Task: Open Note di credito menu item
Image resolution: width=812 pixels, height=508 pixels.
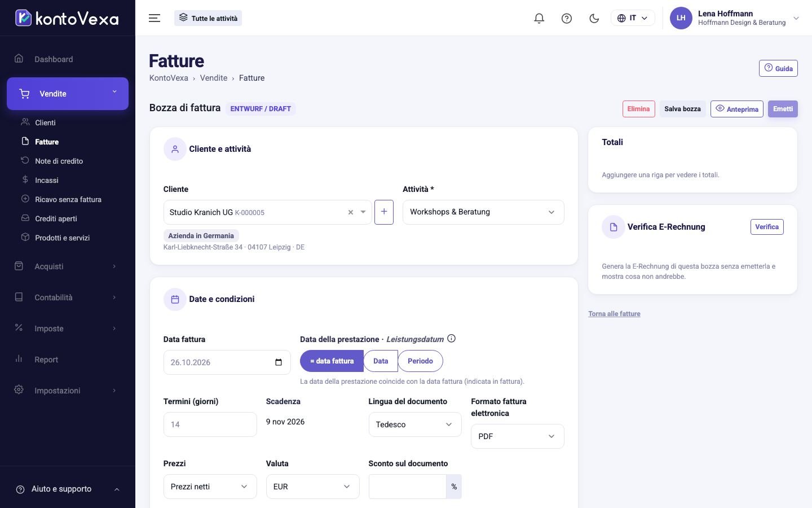Action: tap(59, 161)
